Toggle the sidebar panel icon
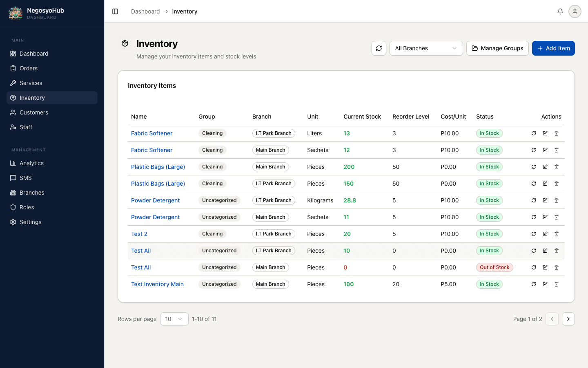 point(115,11)
